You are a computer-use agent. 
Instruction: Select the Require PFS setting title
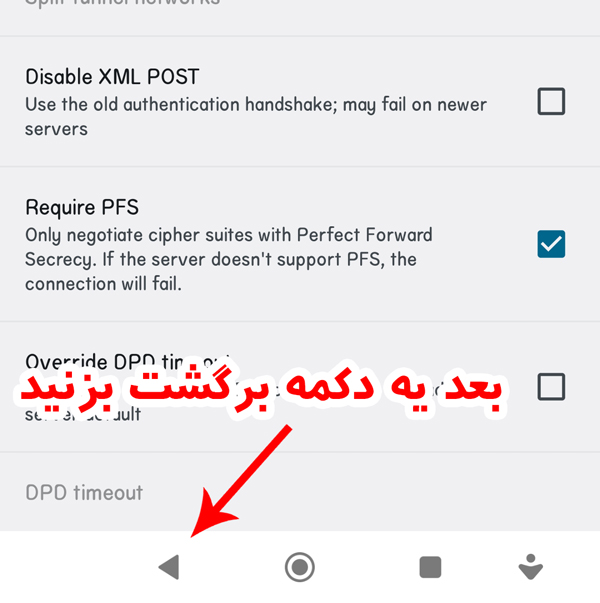click(82, 208)
